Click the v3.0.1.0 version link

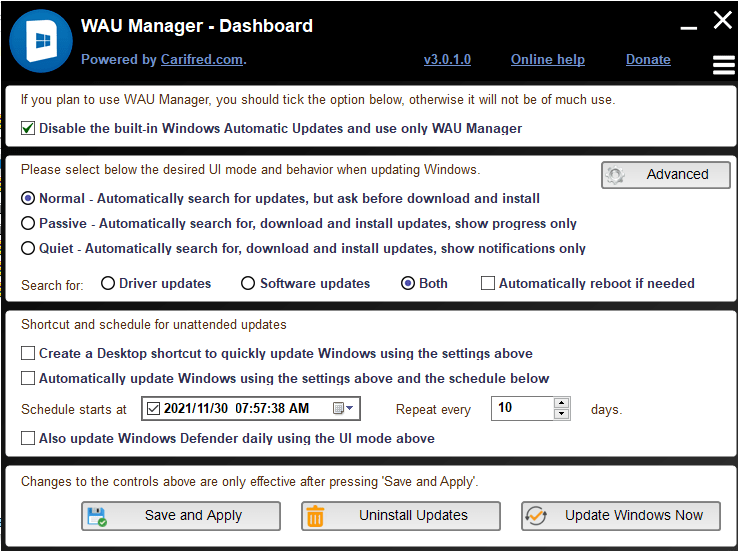447,59
